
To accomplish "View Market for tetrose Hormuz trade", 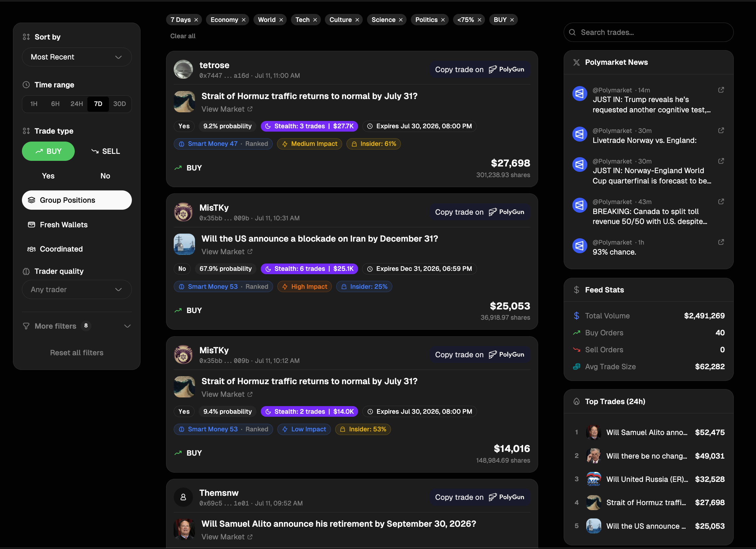I will pyautogui.click(x=227, y=109).
